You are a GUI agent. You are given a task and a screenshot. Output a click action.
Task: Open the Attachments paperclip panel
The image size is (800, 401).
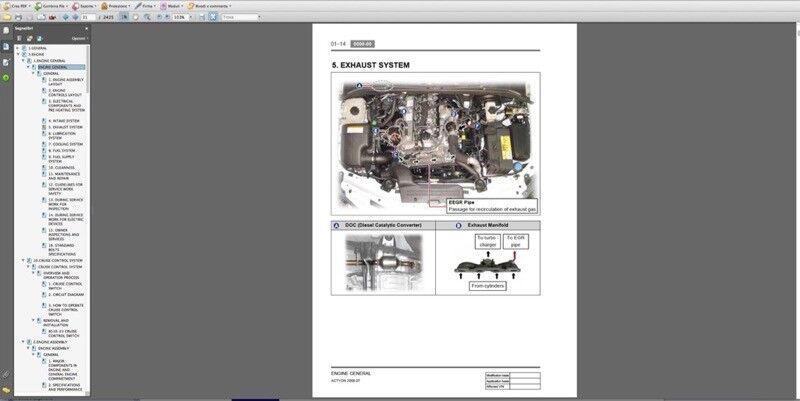(x=6, y=374)
